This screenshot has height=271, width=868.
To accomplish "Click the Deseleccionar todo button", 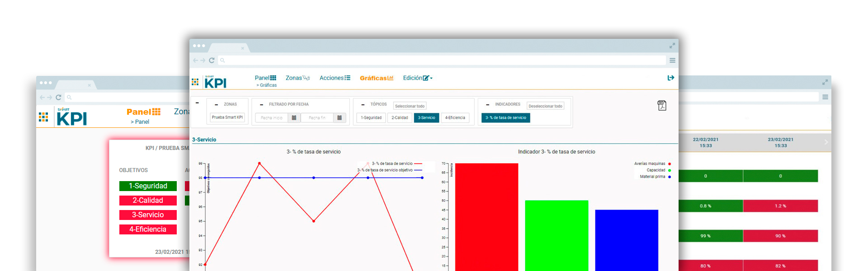I will (545, 106).
